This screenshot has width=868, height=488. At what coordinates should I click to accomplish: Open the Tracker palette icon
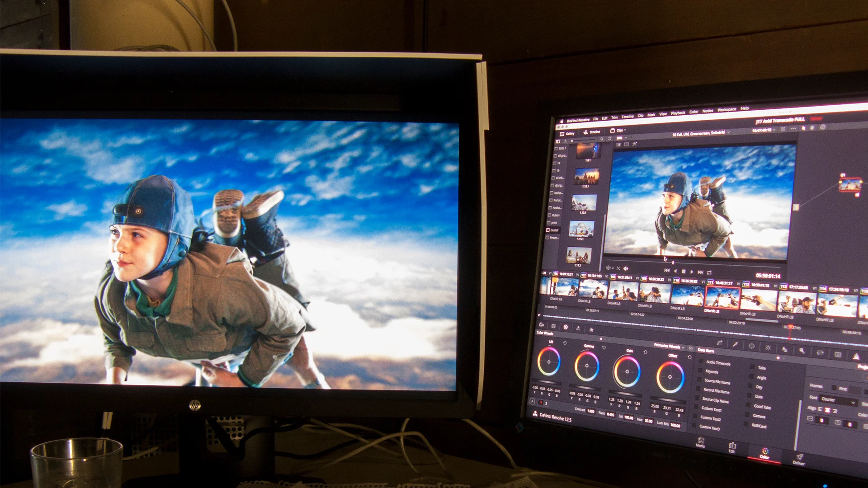coord(768,347)
